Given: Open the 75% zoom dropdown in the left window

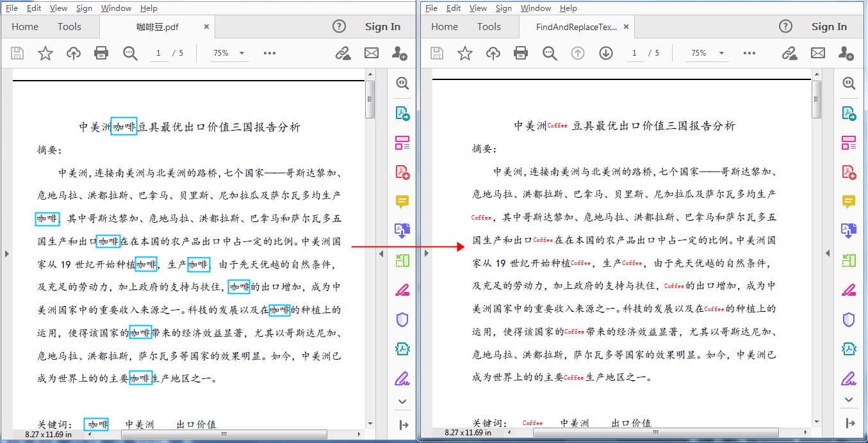Looking at the screenshot, I should pyautogui.click(x=242, y=53).
